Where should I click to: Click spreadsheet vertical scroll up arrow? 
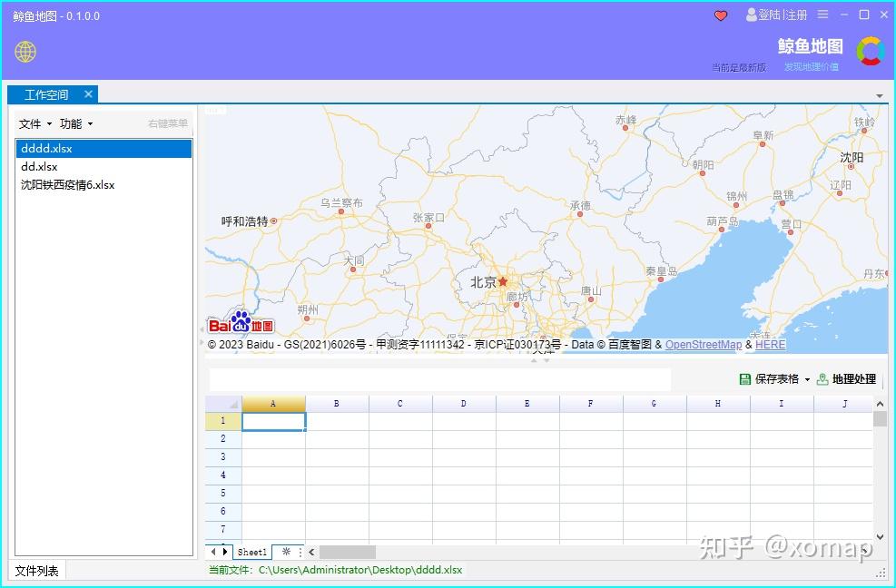880,404
